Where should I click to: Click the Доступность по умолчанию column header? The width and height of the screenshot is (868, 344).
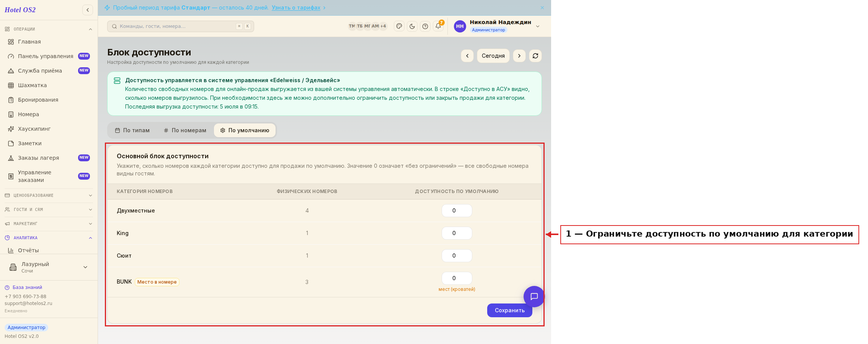click(x=457, y=191)
